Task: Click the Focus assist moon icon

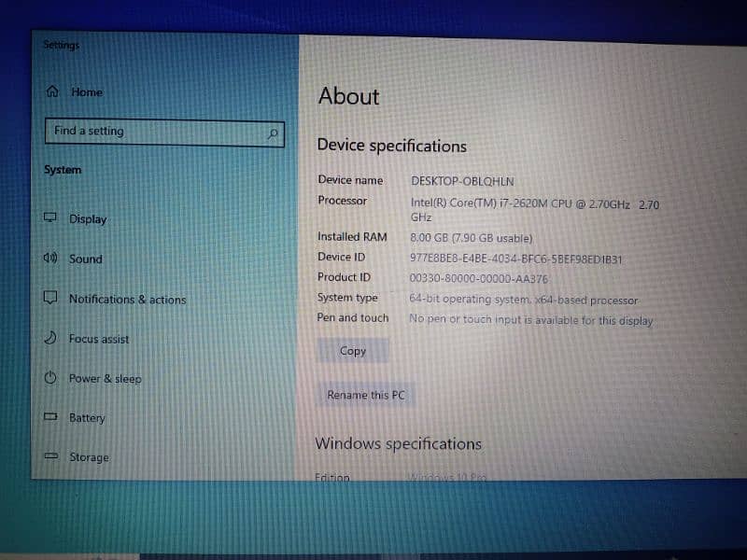Action: coord(50,339)
